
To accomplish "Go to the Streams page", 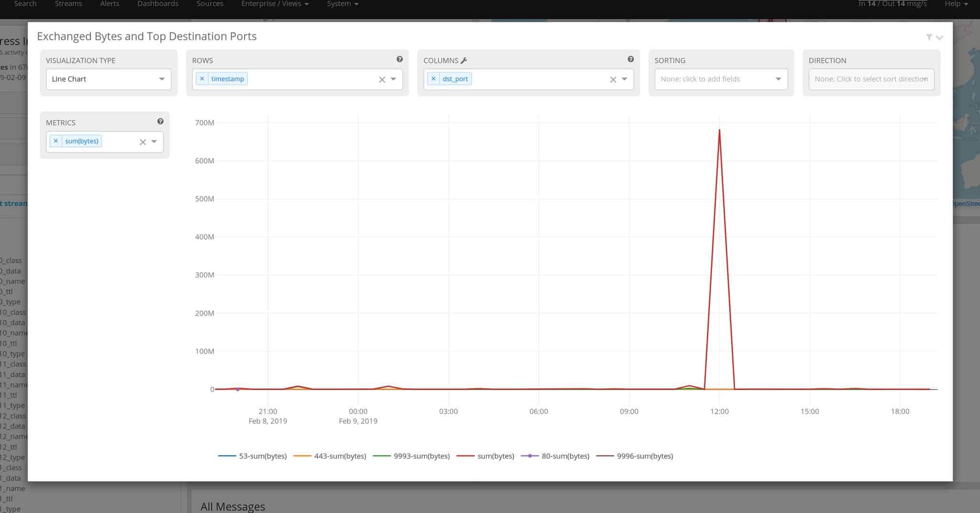I will pos(68,4).
